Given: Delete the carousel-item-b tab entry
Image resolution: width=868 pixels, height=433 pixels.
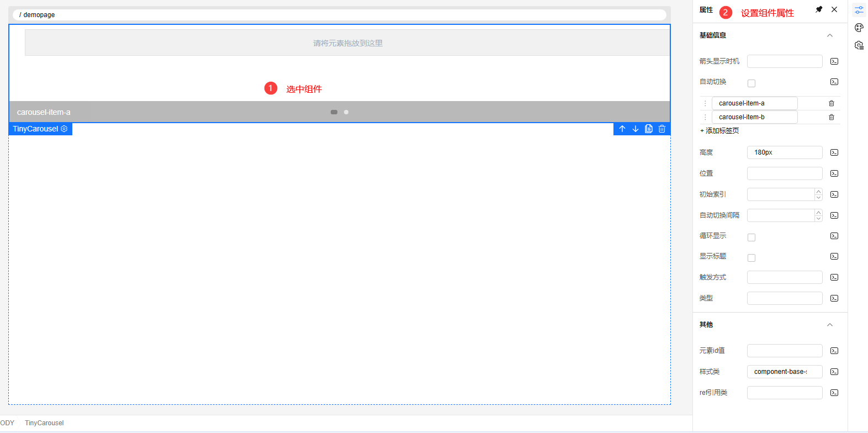Looking at the screenshot, I should coord(832,117).
